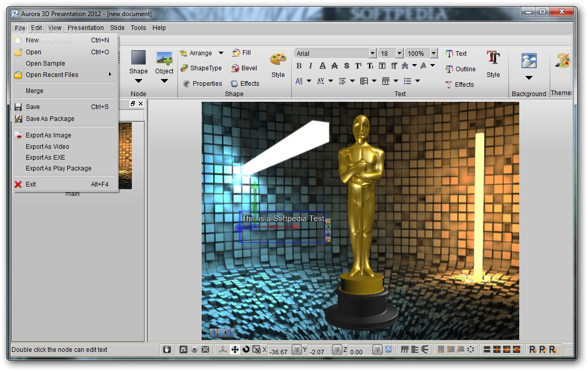The width and height of the screenshot is (588, 371).
Task: Click the axis orientation icon
Action: [x=223, y=350]
